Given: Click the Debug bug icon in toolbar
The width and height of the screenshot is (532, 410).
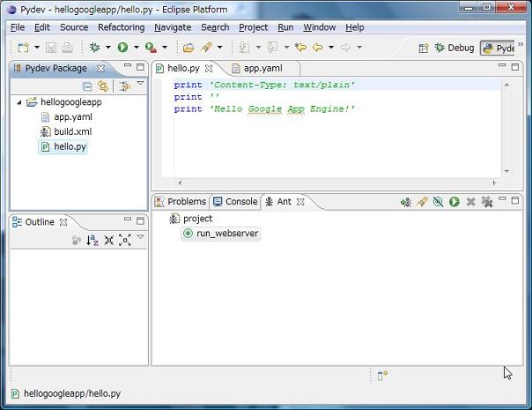Looking at the screenshot, I should click(94, 48).
